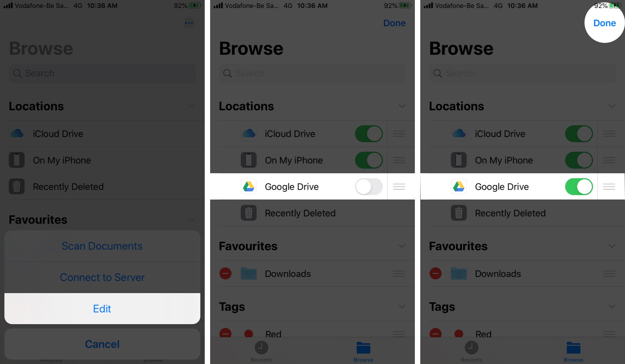Disable the iCloud Drive toggle

pyautogui.click(x=369, y=134)
